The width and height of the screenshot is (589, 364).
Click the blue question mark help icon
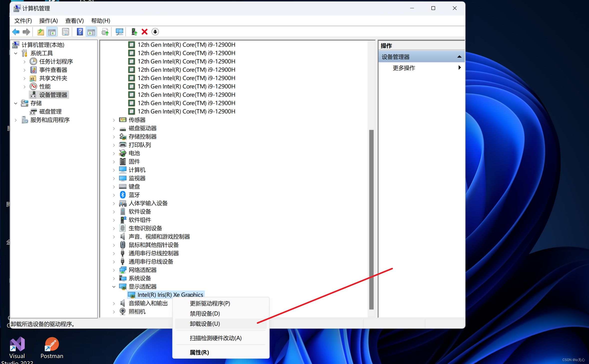pyautogui.click(x=80, y=32)
